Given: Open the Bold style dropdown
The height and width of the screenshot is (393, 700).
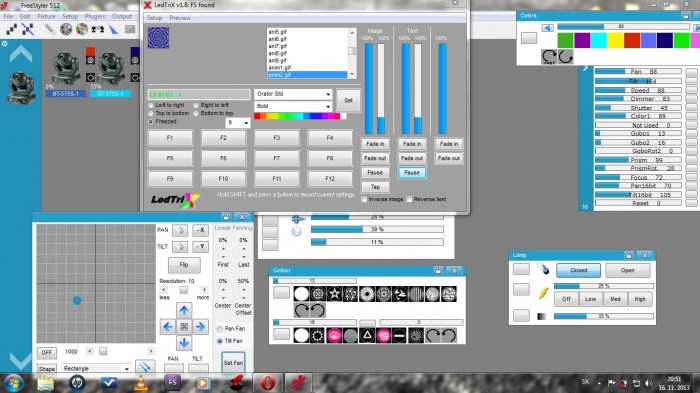Looking at the screenshot, I should click(x=293, y=106).
